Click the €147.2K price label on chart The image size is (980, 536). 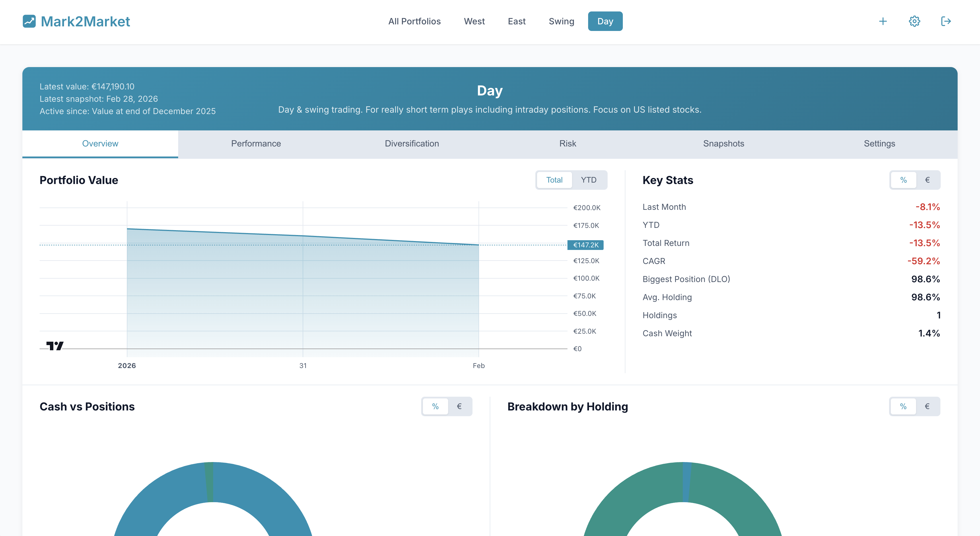coord(585,245)
